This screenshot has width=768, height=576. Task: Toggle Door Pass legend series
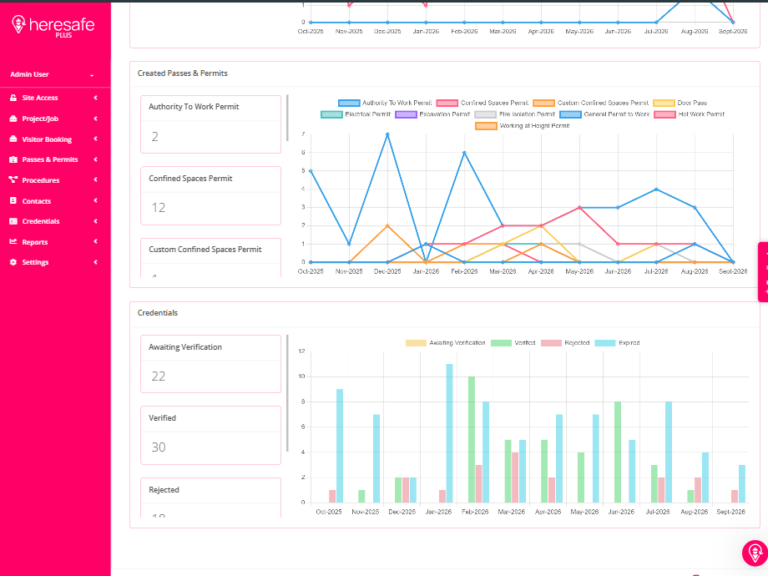[680, 103]
